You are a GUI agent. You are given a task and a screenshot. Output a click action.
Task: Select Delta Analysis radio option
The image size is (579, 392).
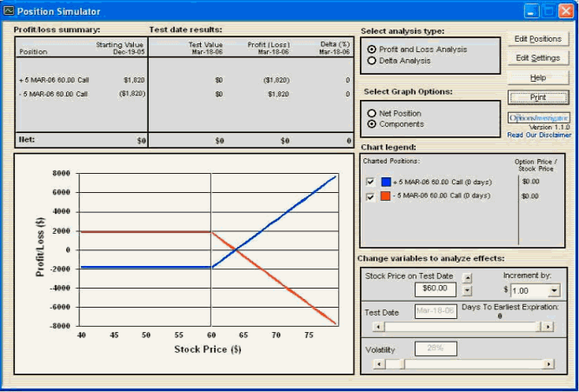click(x=373, y=61)
